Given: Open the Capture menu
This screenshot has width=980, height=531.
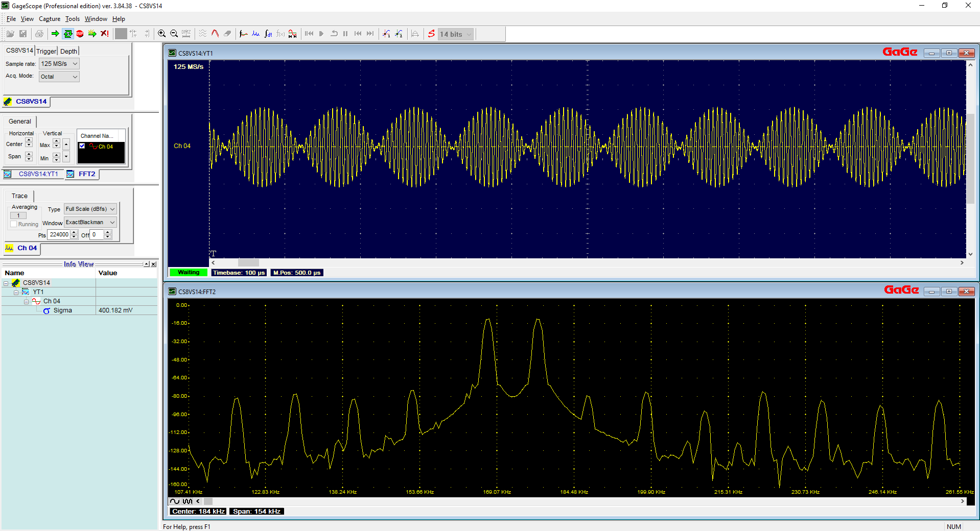Looking at the screenshot, I should 50,19.
